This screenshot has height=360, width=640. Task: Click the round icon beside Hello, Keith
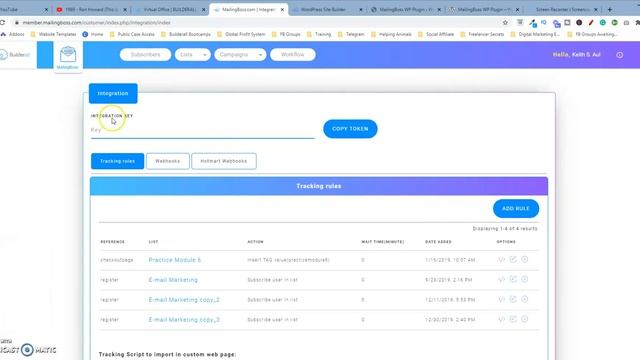click(x=620, y=55)
